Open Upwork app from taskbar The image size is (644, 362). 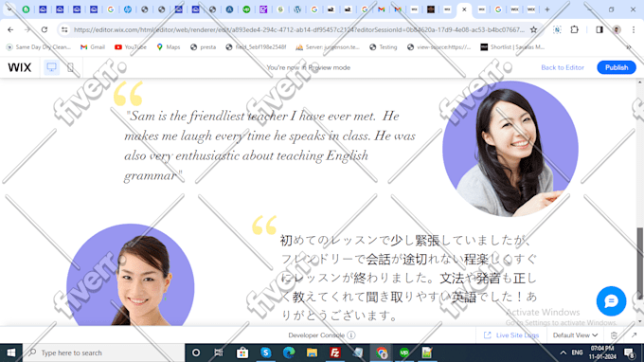404,353
